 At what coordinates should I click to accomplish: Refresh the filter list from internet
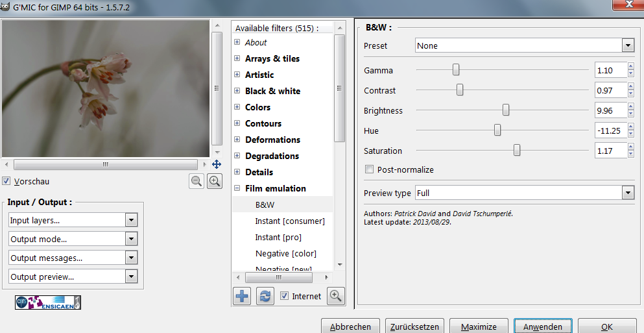265,296
